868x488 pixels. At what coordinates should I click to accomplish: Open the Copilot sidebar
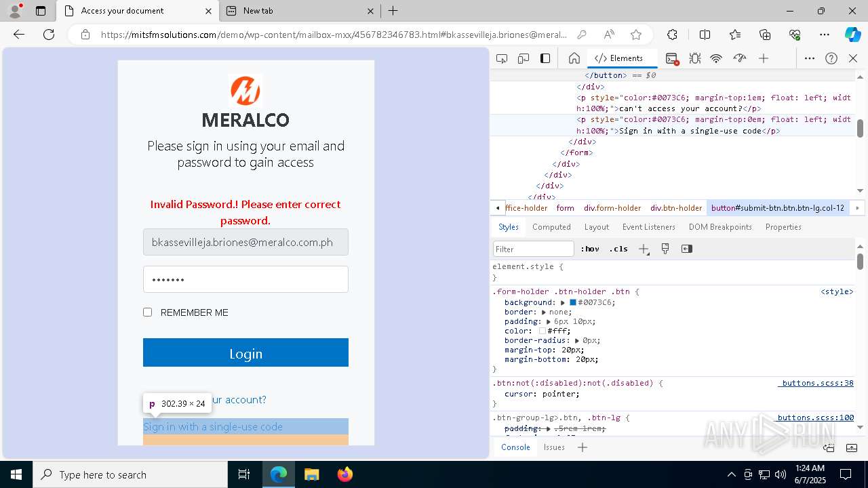coord(852,35)
